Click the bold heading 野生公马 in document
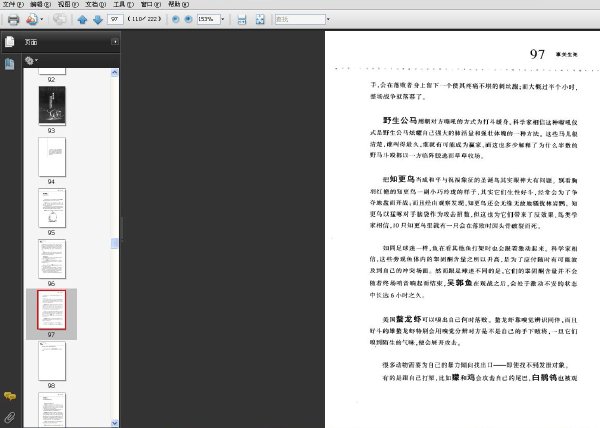Image resolution: width=600 pixels, height=428 pixels. (x=400, y=120)
